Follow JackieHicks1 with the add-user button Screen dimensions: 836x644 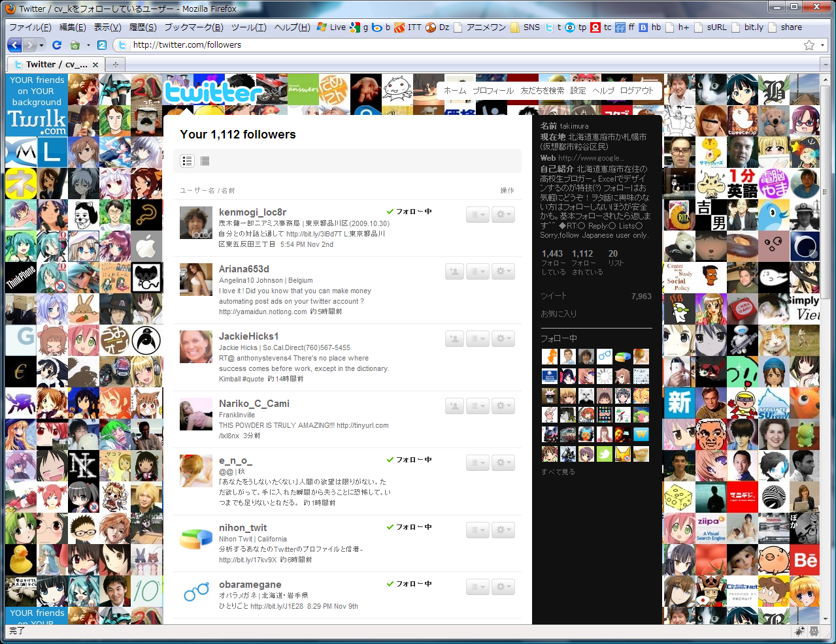pyautogui.click(x=454, y=338)
